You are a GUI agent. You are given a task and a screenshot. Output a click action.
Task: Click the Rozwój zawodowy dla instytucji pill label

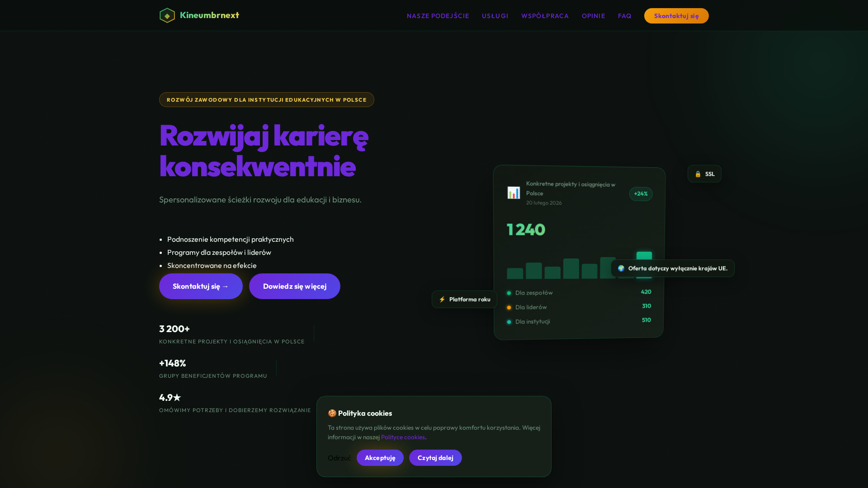[x=267, y=100]
